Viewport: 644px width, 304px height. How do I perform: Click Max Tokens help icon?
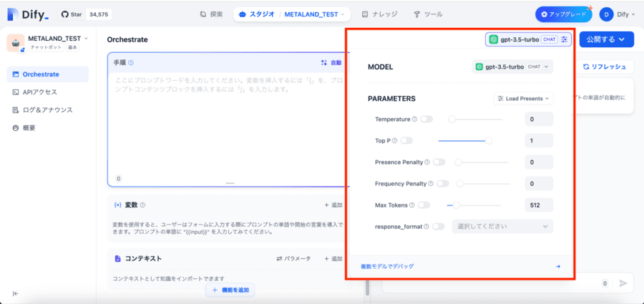pyautogui.click(x=411, y=205)
